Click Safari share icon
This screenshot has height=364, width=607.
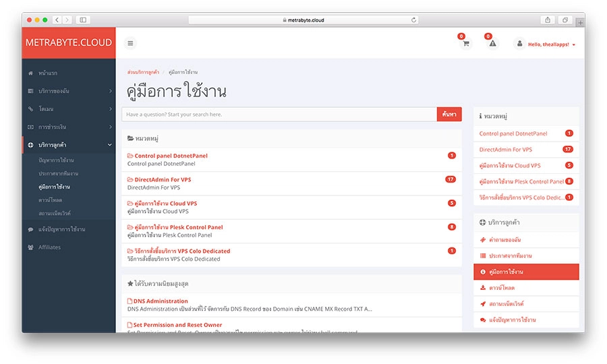[548, 20]
